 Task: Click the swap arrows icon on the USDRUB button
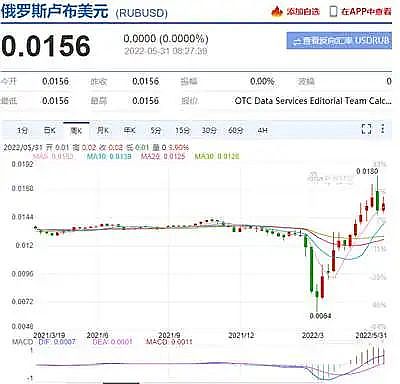[x=297, y=41]
